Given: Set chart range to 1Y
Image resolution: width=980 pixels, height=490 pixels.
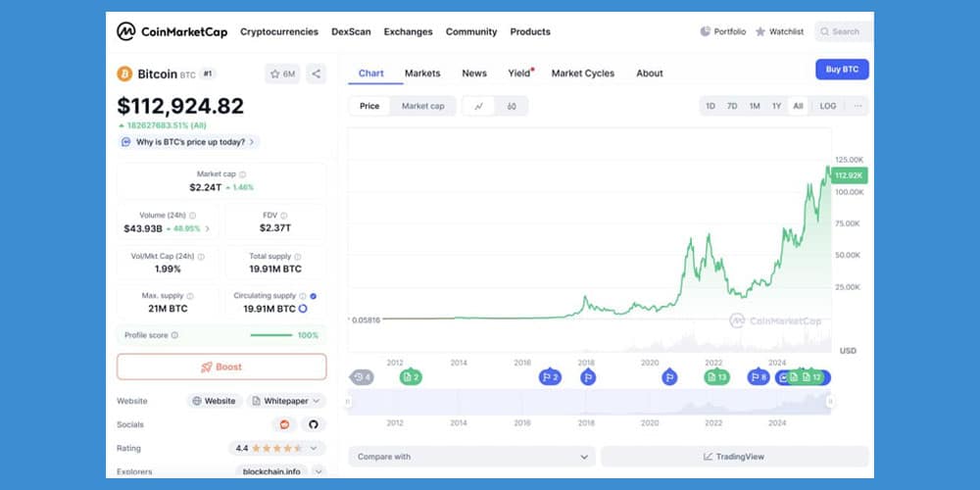Looking at the screenshot, I should point(776,106).
